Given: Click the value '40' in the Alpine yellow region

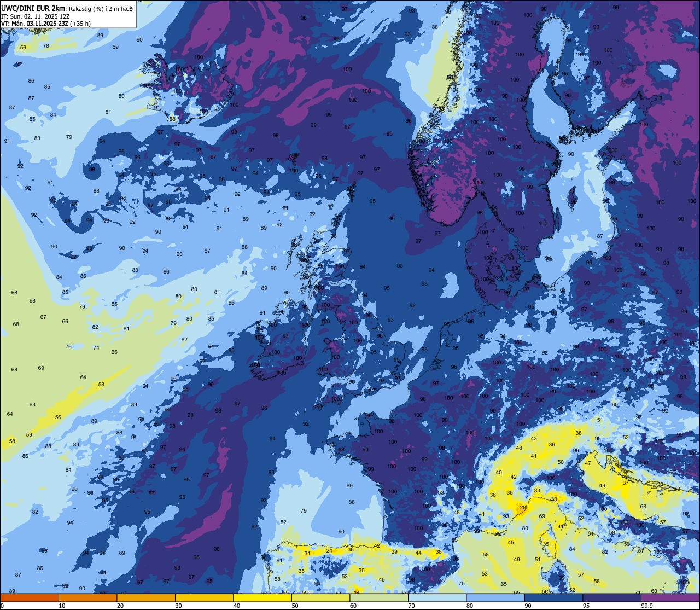Looking at the screenshot, I should click(499, 473).
